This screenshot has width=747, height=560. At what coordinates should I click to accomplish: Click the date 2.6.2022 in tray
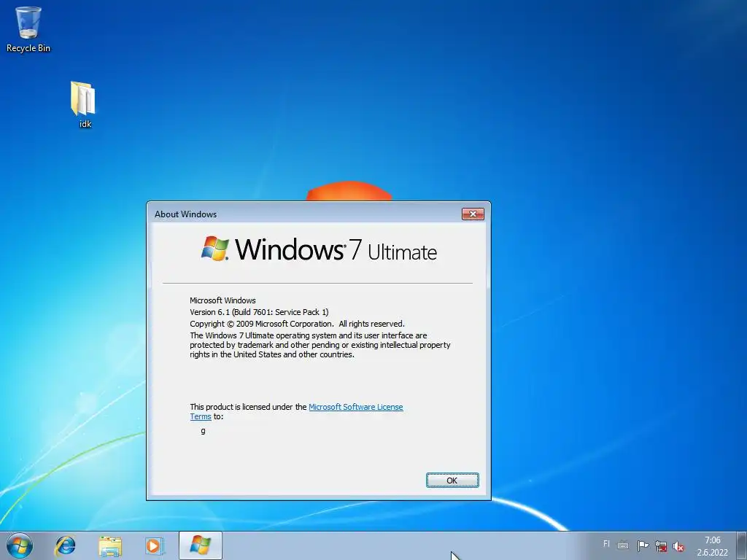(x=712, y=553)
